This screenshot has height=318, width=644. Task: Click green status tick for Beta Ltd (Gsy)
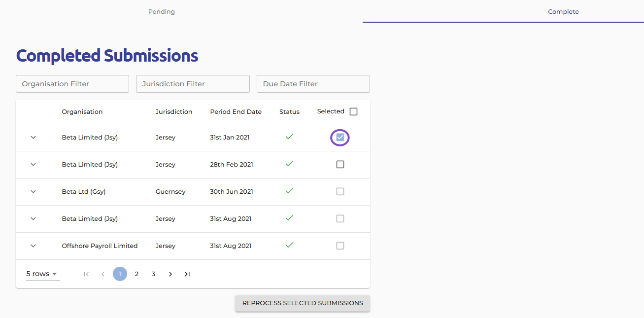coord(290,191)
